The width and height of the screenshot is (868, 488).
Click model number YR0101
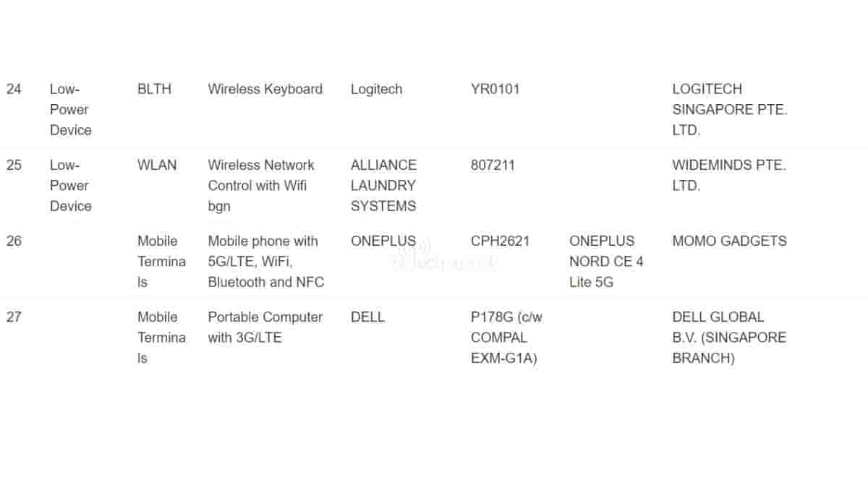coord(495,90)
